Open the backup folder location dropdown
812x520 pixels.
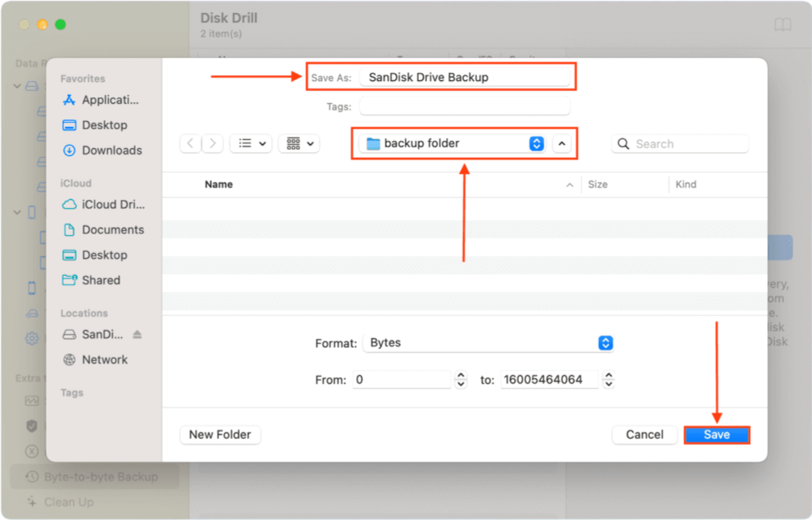(x=536, y=143)
